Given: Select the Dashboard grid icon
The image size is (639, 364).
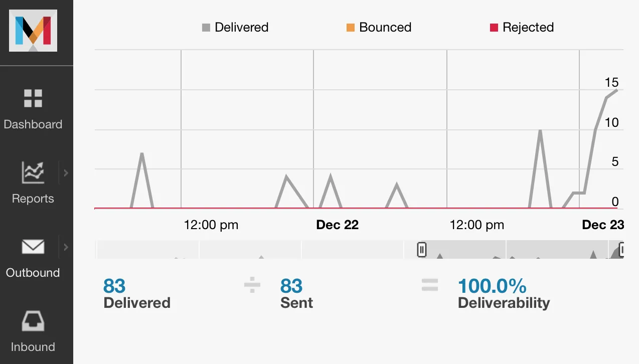Looking at the screenshot, I should 33,99.
